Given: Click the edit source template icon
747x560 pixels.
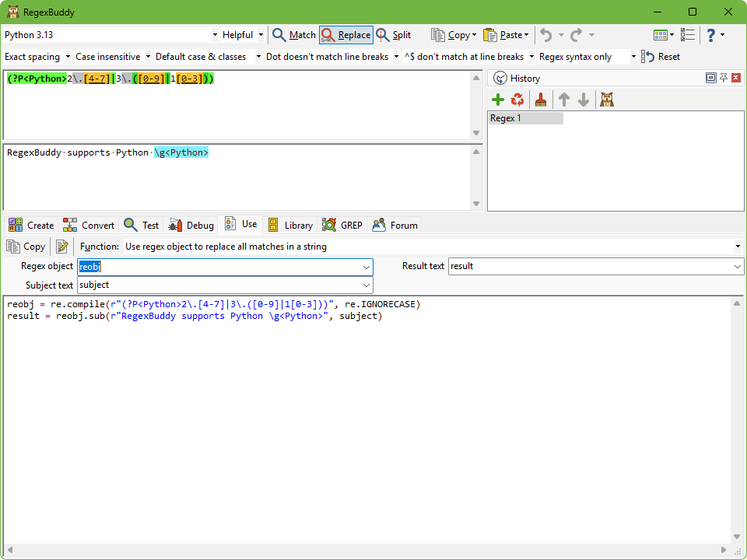Looking at the screenshot, I should pyautogui.click(x=62, y=247).
